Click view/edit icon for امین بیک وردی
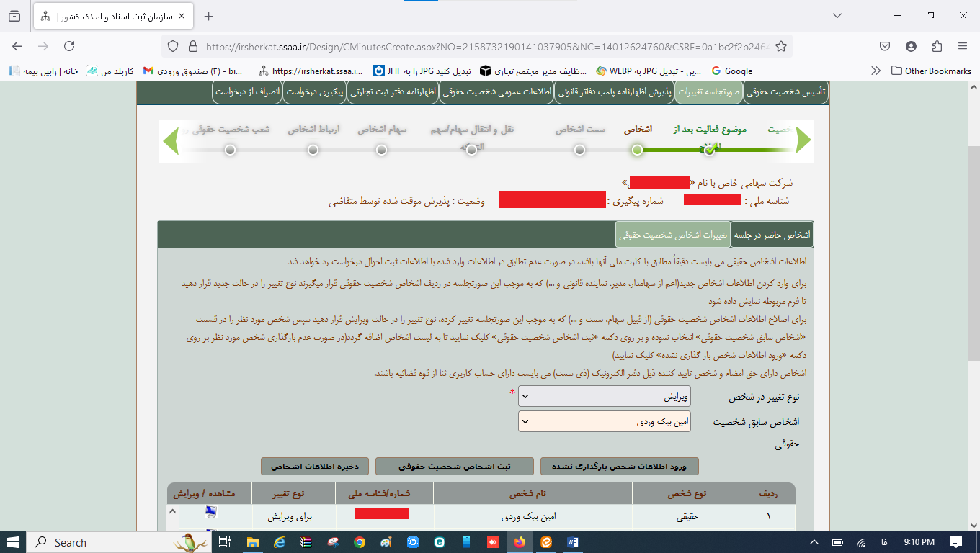980x553 pixels. coord(211,513)
